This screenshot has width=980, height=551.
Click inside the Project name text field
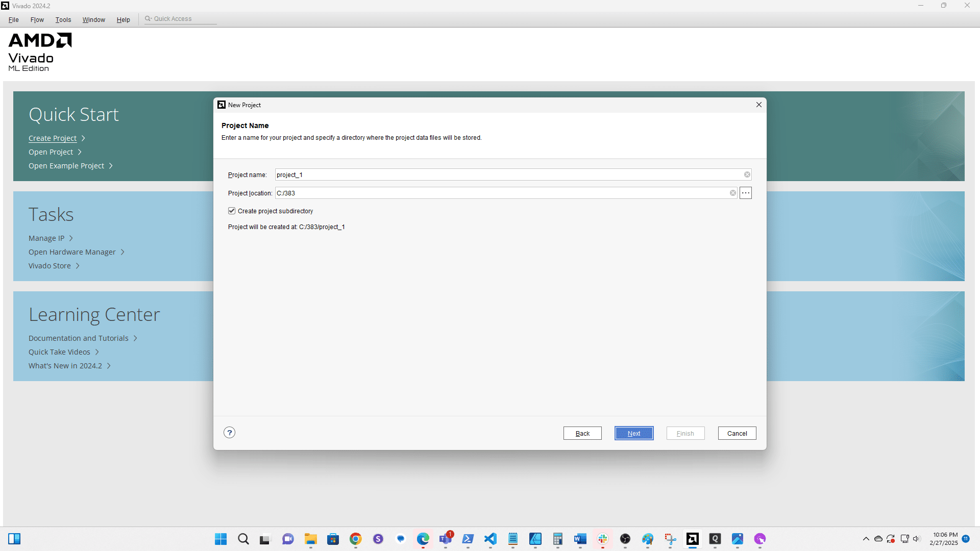click(x=459, y=174)
